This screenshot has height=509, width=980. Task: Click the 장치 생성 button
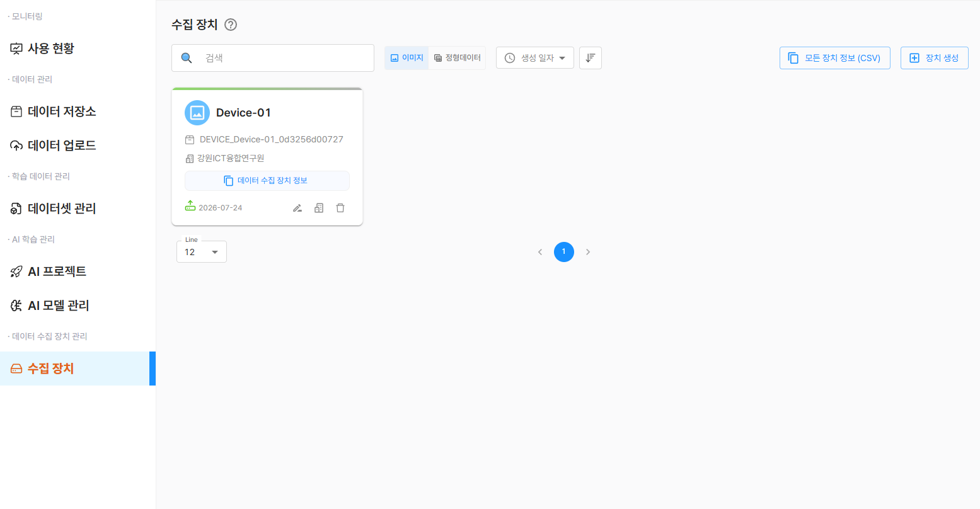[x=935, y=58]
